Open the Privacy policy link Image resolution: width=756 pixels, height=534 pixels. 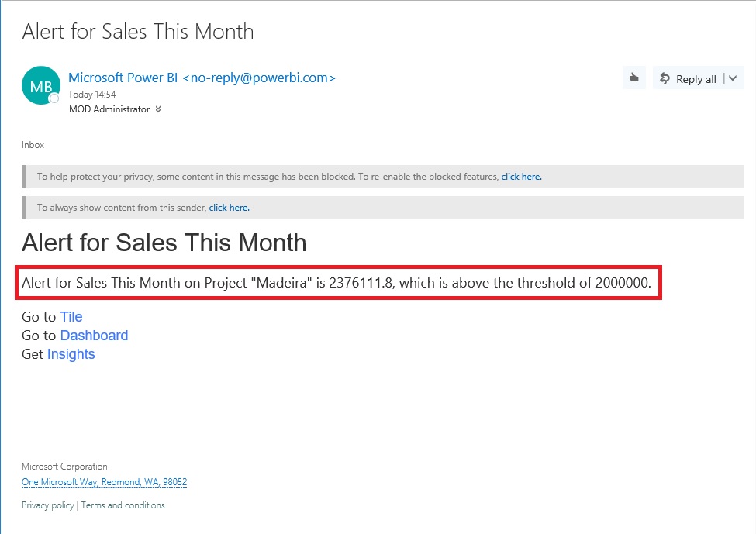click(47, 505)
